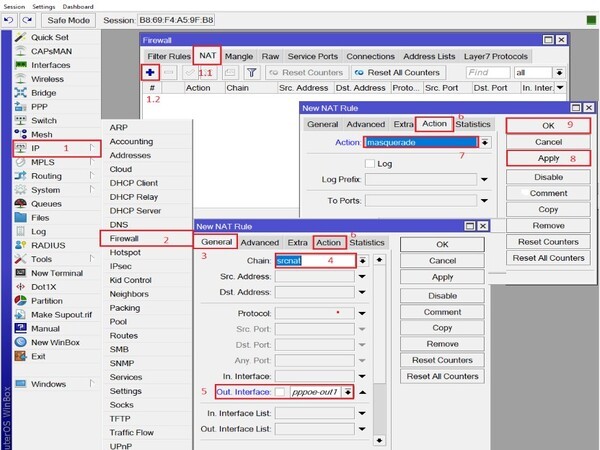Expand the To Ports field arrow
The image size is (600, 450).
tap(484, 201)
